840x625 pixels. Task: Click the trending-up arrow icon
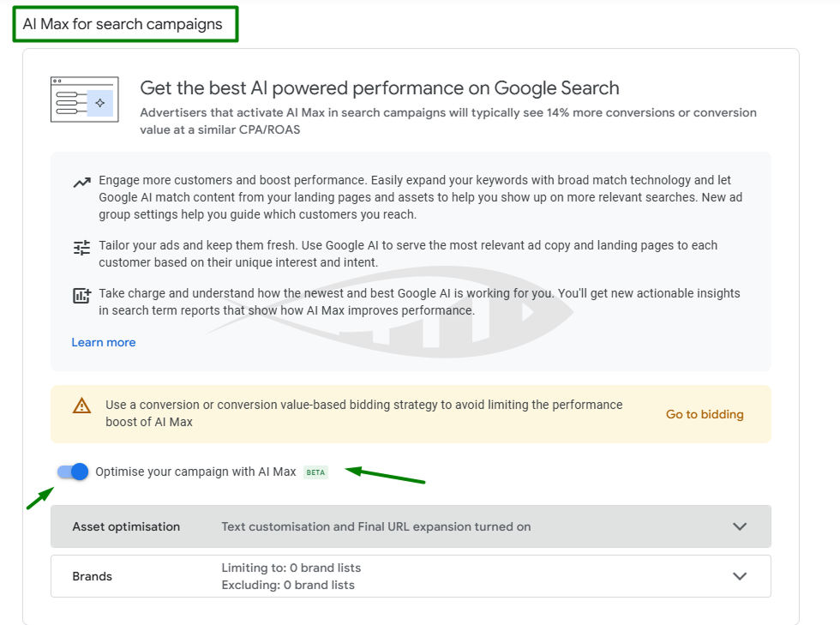[81, 183]
